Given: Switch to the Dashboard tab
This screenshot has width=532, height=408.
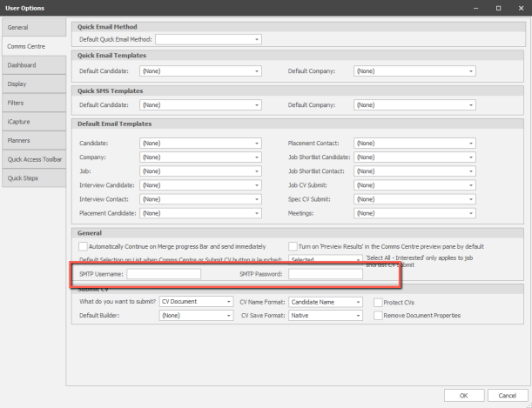Looking at the screenshot, I should pos(32,65).
